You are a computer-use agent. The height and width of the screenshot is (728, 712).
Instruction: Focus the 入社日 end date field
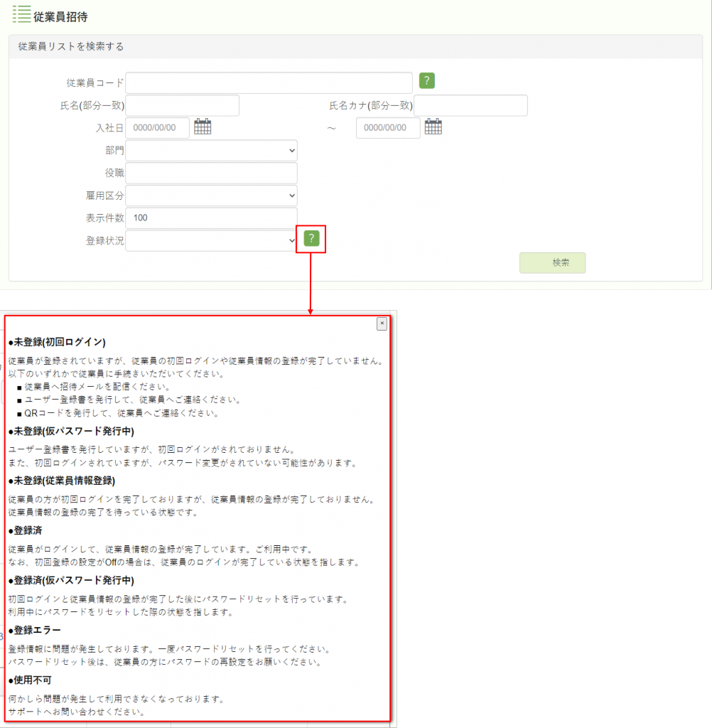[388, 128]
